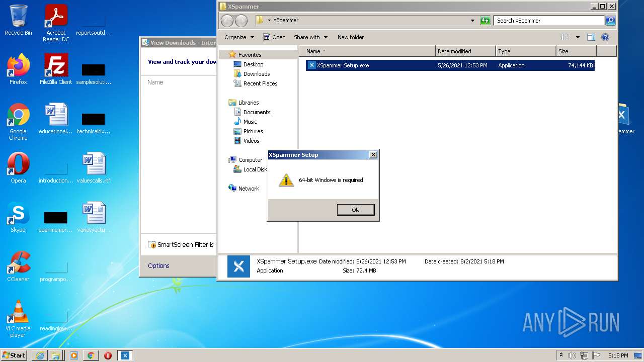
Task: Select Recent Places in navigation pane
Action: 260,83
